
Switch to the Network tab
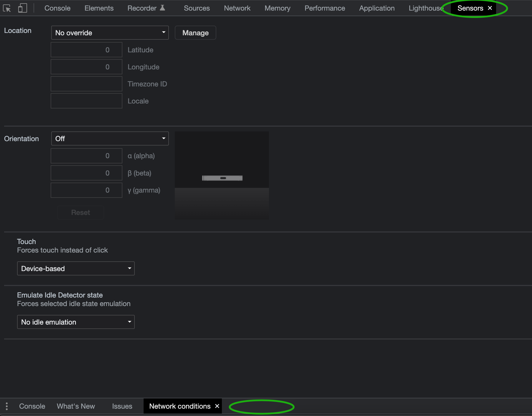click(237, 8)
